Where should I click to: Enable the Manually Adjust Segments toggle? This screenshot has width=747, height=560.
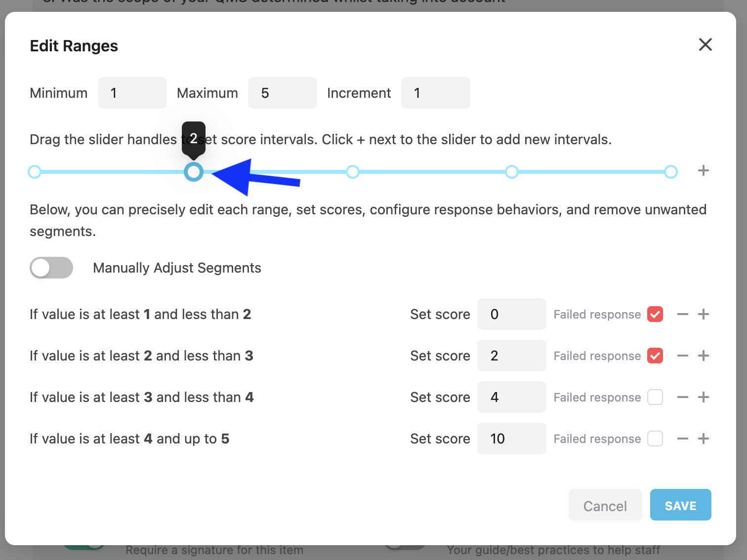(51, 268)
